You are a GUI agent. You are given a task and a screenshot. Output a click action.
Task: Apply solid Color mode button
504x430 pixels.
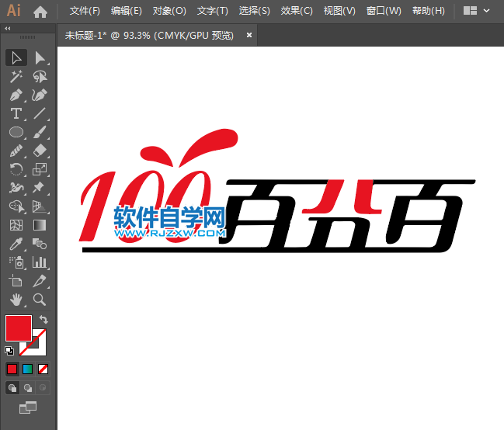click(12, 369)
